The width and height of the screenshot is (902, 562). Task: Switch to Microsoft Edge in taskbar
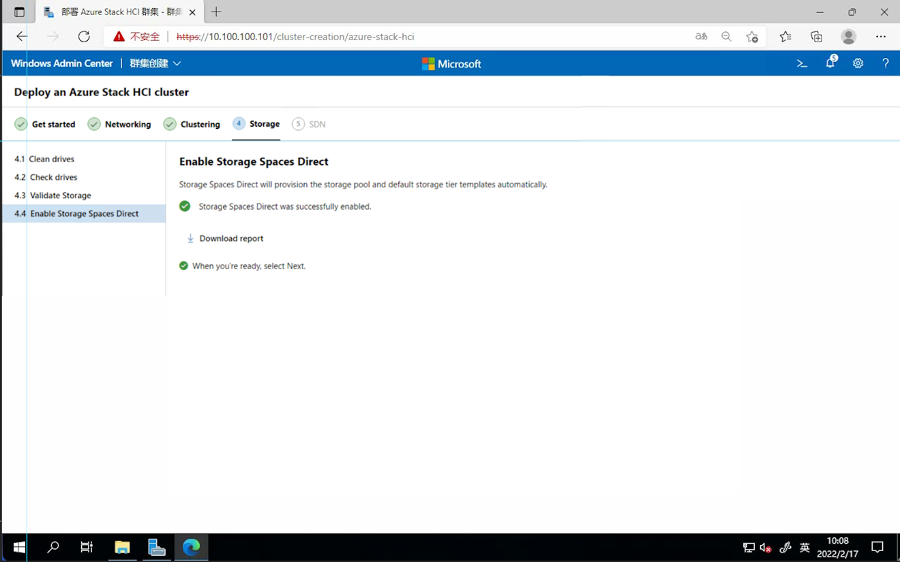click(191, 547)
